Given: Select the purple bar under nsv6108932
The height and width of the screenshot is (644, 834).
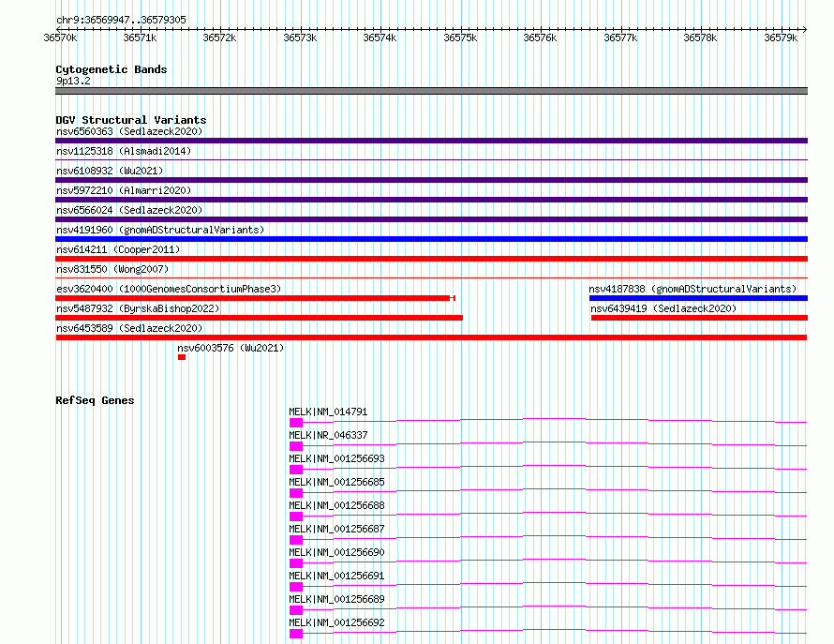Looking at the screenshot, I should click(x=431, y=180).
